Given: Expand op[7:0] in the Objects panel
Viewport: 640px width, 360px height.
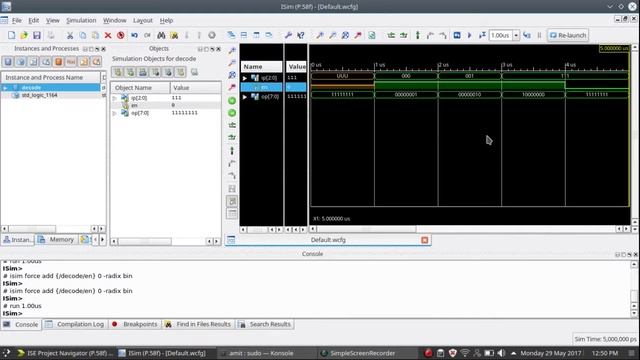Looking at the screenshot, I should coord(115,113).
